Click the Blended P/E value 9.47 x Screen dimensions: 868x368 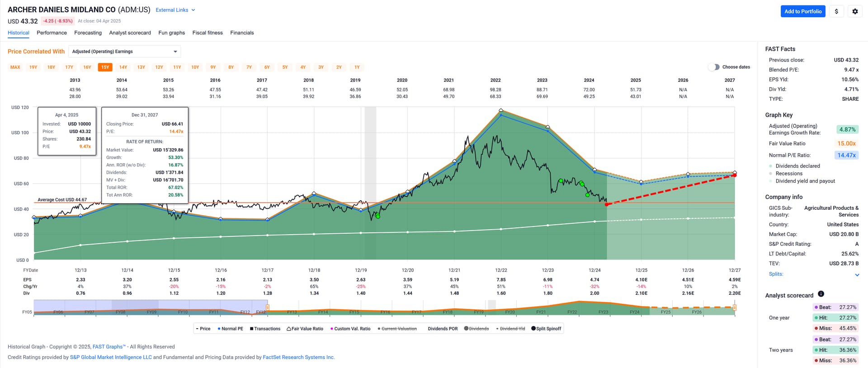click(851, 70)
